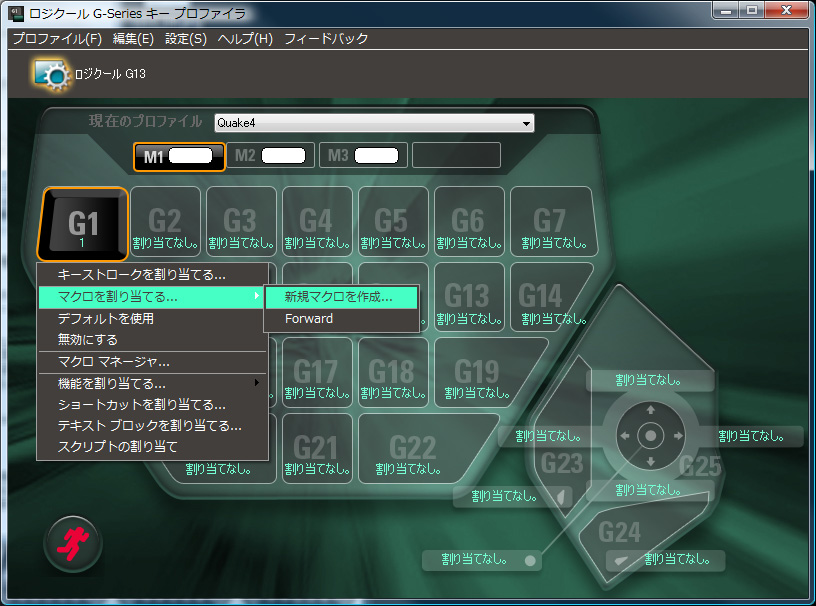Click the red running man icon
Screen dimensions: 816x606
pos(74,543)
